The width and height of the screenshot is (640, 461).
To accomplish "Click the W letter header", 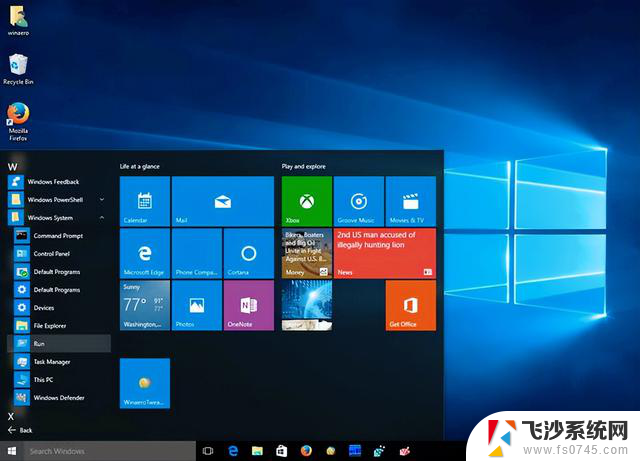I will [x=13, y=167].
